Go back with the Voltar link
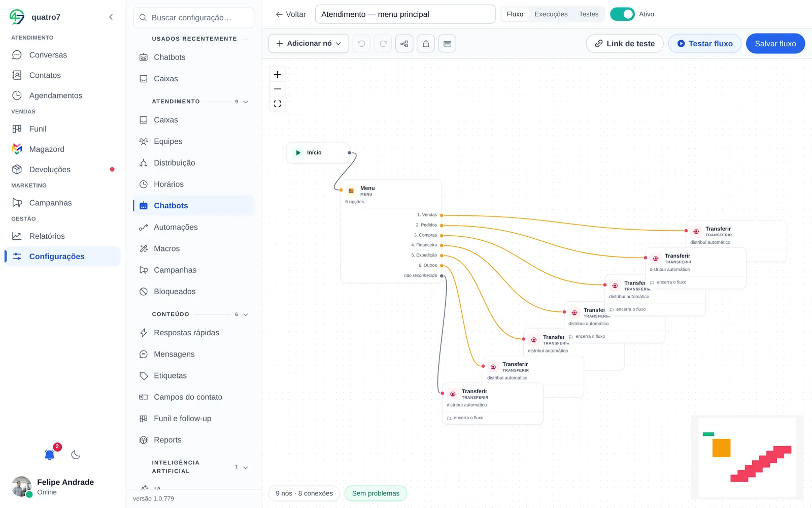The height and width of the screenshot is (508, 812). (x=291, y=14)
